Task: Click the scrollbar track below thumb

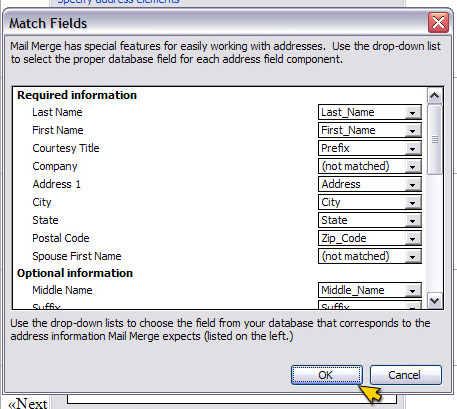Action: 435,233
